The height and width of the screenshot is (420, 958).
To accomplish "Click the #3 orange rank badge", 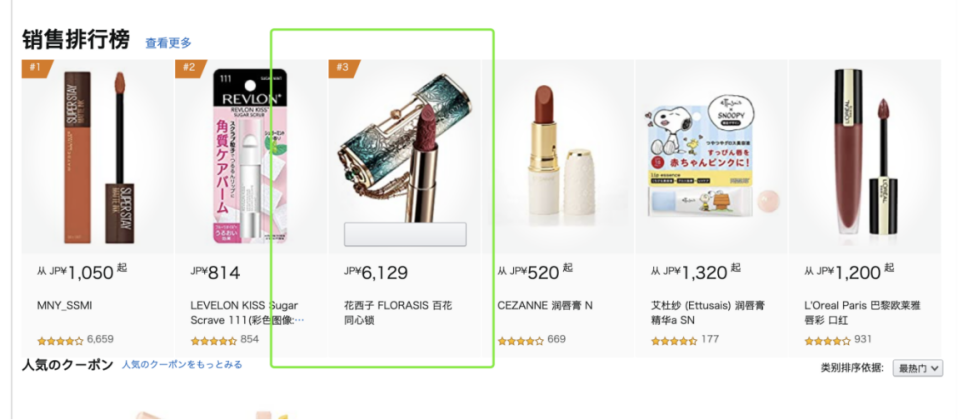I will [x=342, y=68].
